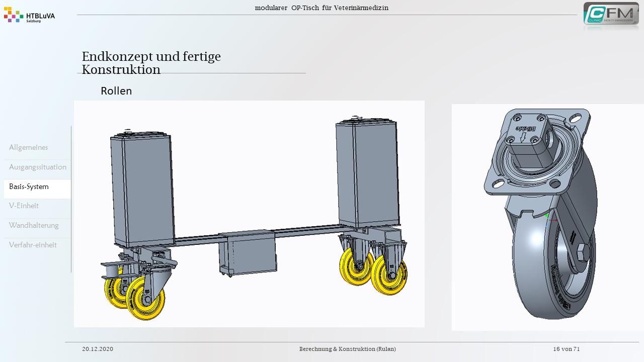644x362 pixels.
Task: Select the front-left yellow caster wheel
Action: tap(145, 299)
